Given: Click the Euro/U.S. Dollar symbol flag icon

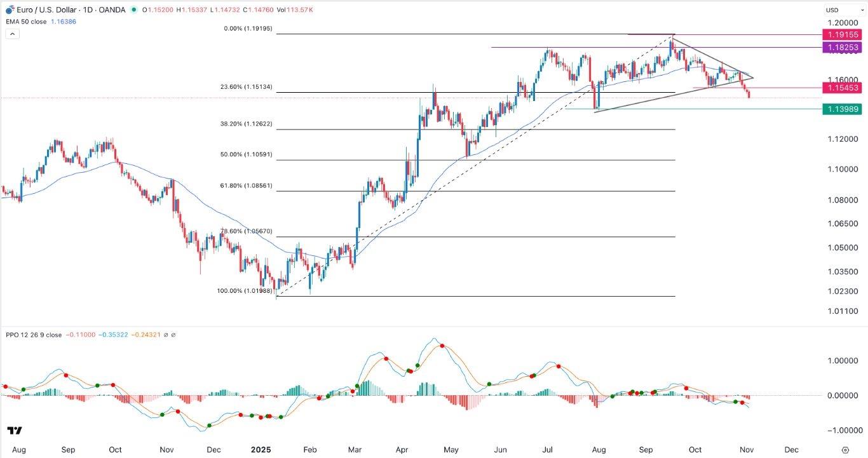Looking at the screenshot, I should (x=10, y=10).
